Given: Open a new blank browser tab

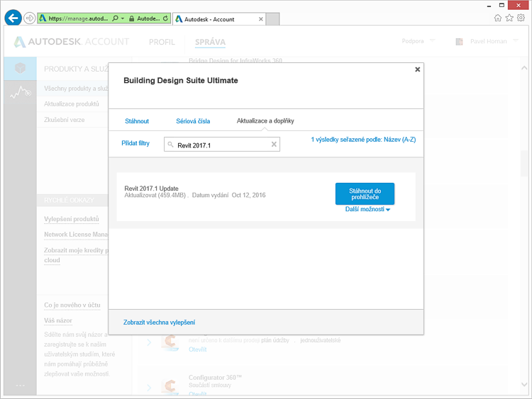Looking at the screenshot, I should click(272, 19).
